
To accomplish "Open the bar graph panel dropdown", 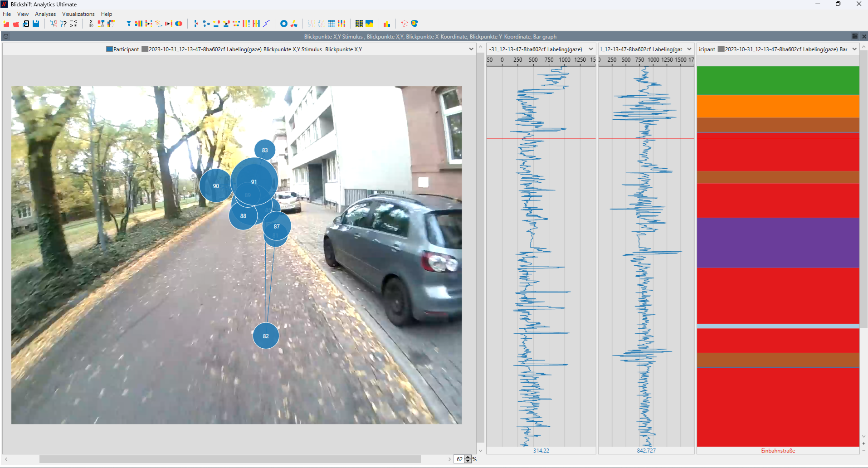I will 854,49.
